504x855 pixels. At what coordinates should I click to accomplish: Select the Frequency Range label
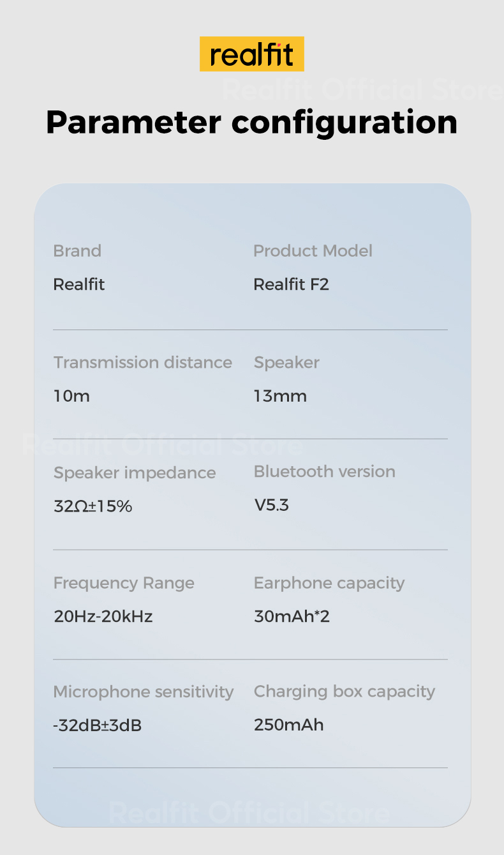[x=124, y=583]
